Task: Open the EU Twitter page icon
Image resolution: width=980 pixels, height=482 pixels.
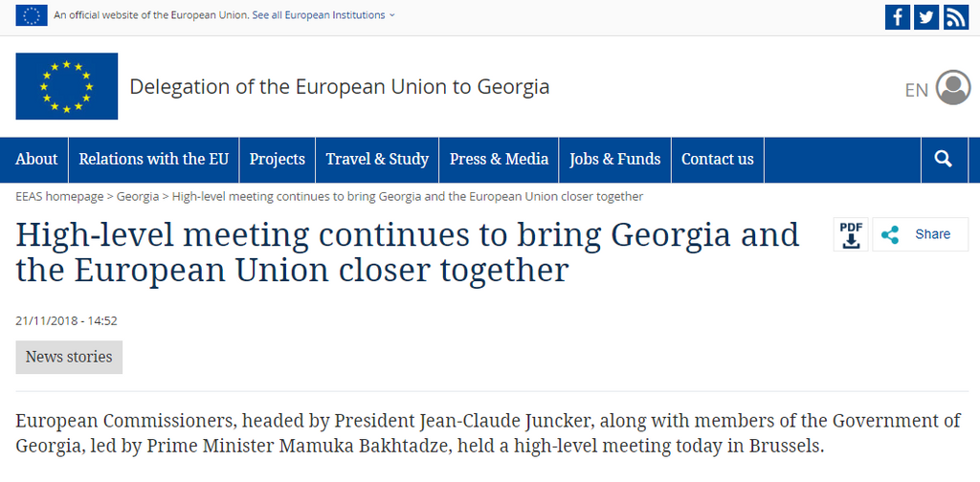Action: (926, 16)
